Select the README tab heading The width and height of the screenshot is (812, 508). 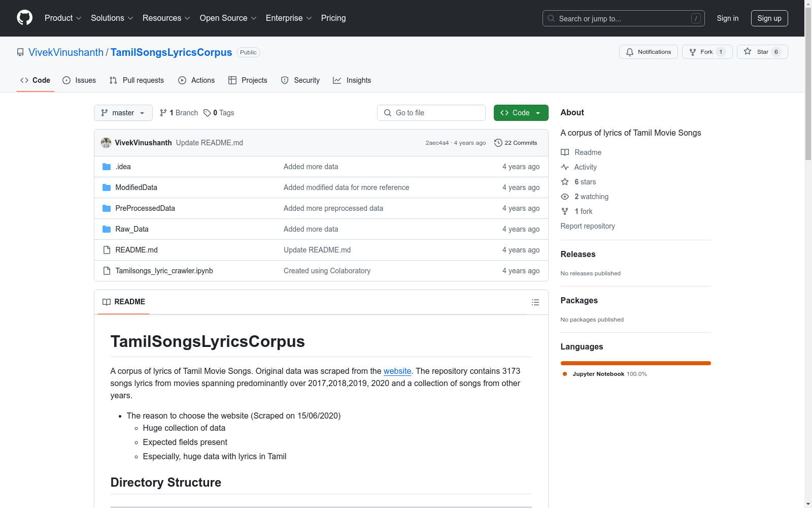[124, 302]
